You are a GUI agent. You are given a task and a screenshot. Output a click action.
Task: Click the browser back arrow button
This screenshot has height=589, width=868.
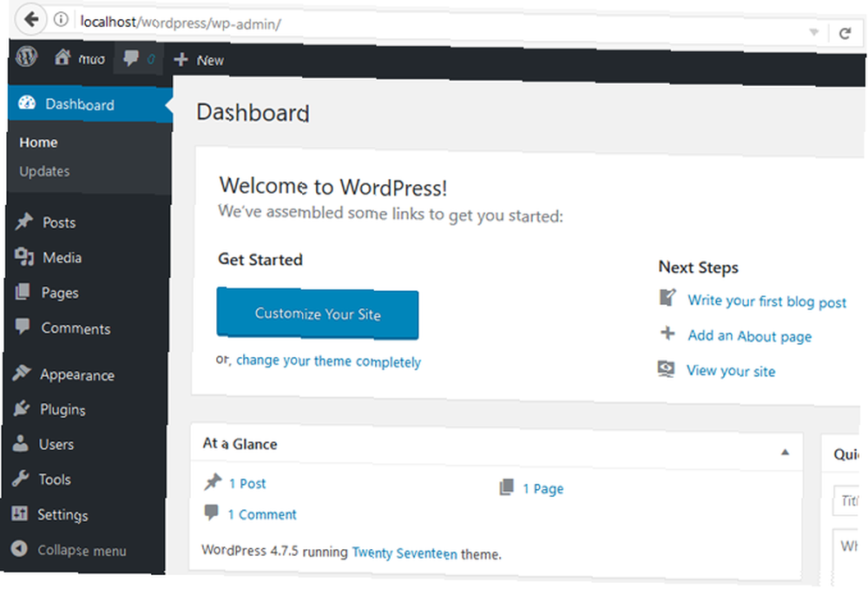(x=30, y=20)
